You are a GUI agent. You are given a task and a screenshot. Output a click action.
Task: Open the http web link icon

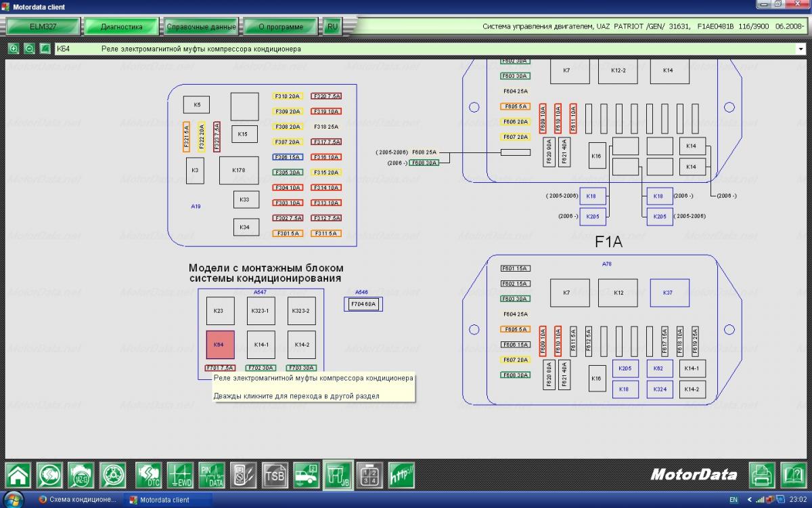401,475
